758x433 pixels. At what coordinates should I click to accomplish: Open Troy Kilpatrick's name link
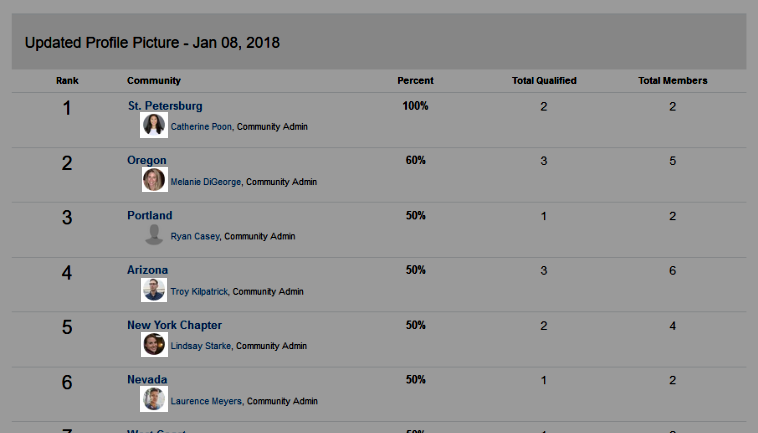[x=199, y=291]
